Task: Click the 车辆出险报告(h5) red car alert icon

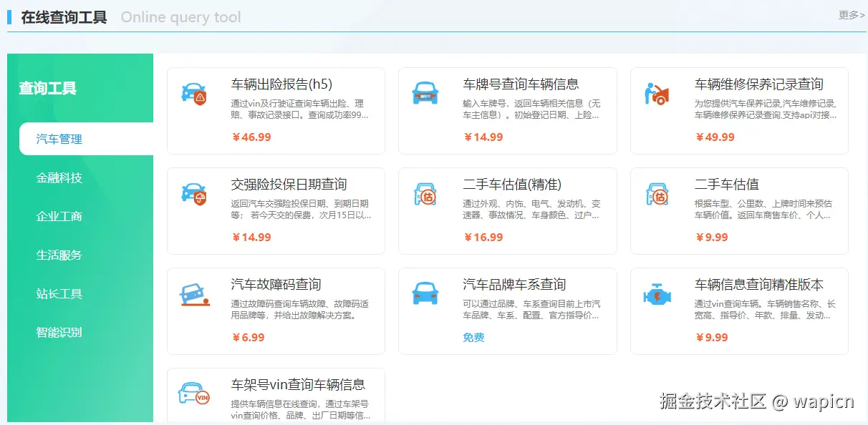Action: [193, 93]
